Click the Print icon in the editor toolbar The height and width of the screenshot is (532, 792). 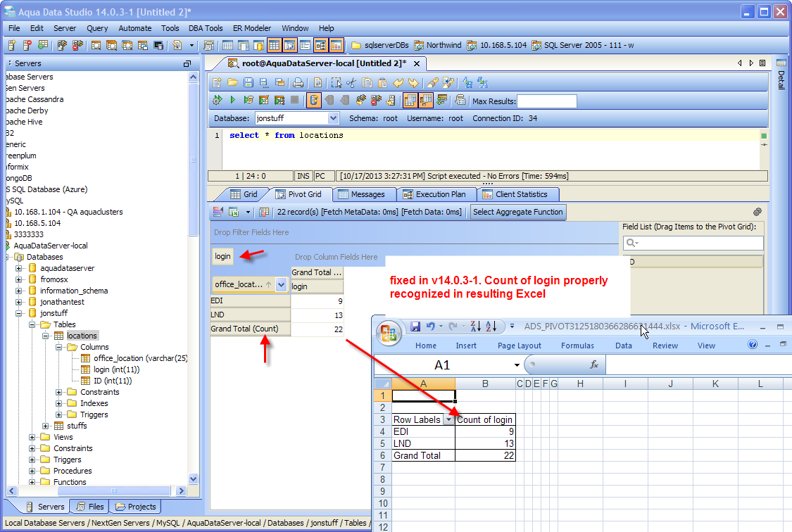tap(298, 83)
